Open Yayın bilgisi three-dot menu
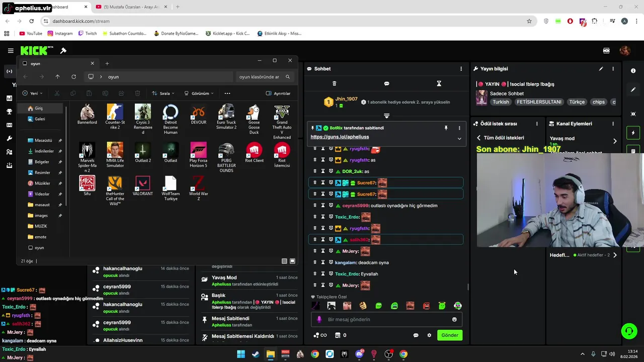This screenshot has width=644, height=362. 613,69
